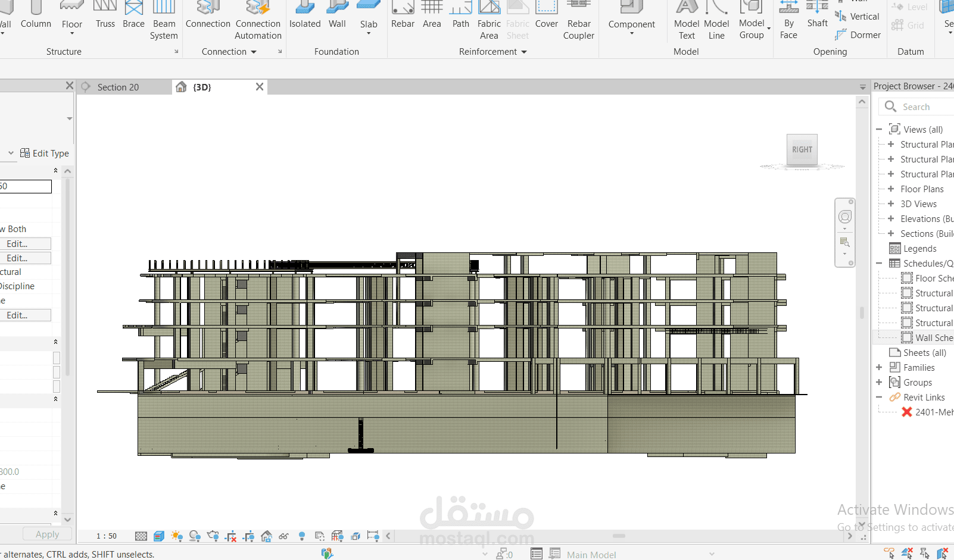
Task: Expand the Floor Plans tree node
Action: pyautogui.click(x=891, y=189)
